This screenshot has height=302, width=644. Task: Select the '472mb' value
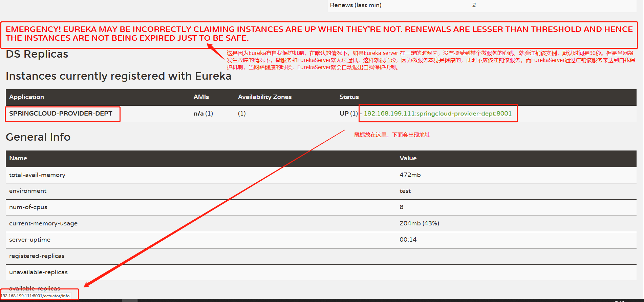[x=410, y=175]
